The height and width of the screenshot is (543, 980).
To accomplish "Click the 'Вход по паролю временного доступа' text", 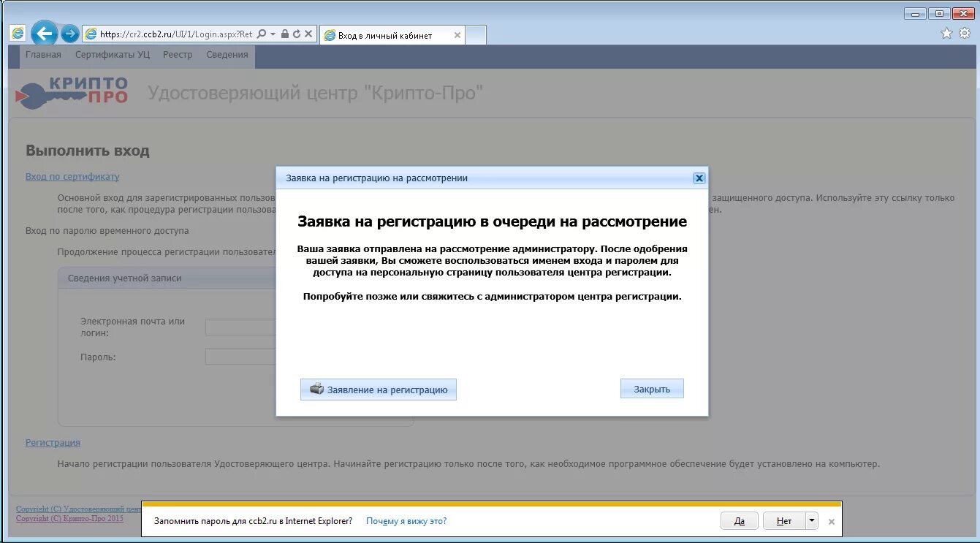I will click(x=107, y=231).
